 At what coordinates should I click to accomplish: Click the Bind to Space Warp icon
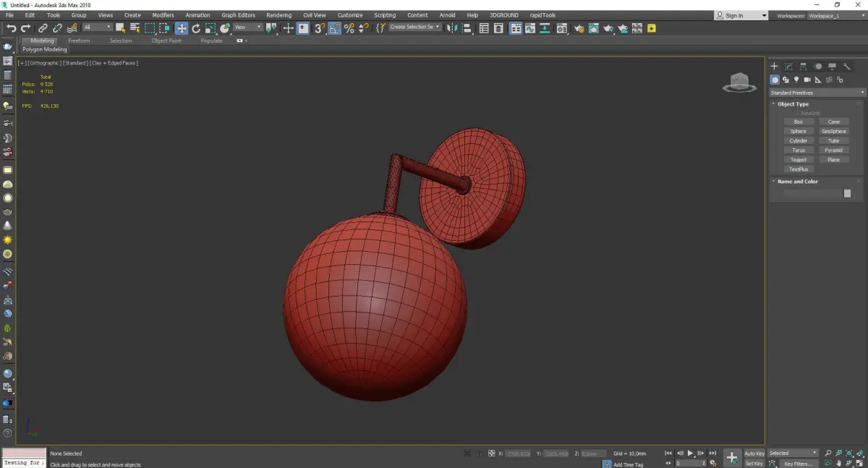[72, 28]
